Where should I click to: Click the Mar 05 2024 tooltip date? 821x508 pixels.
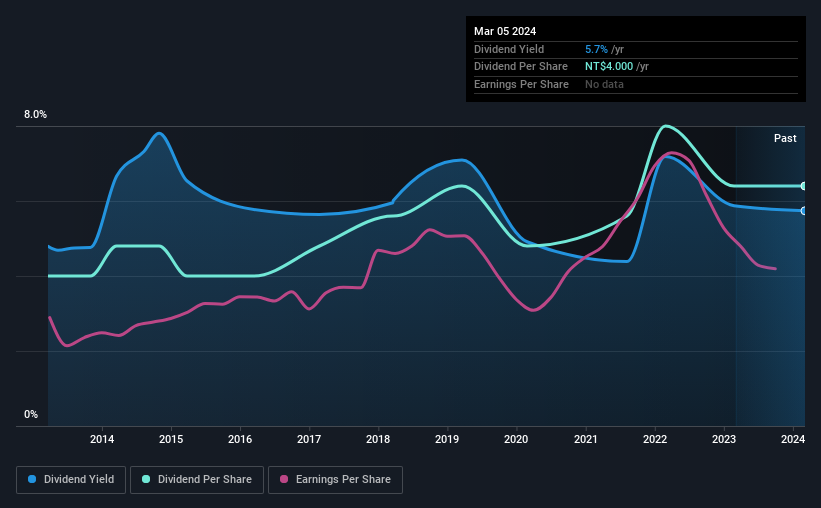point(505,31)
